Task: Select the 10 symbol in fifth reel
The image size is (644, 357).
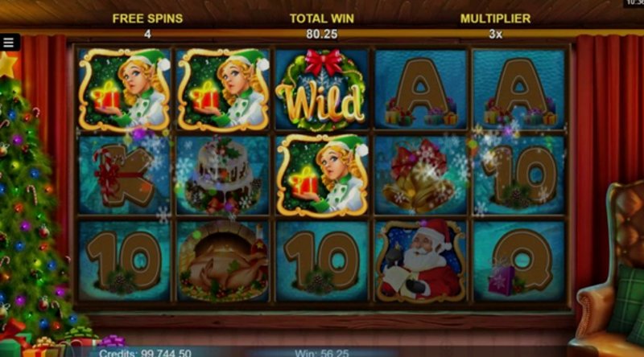Action: (519, 175)
